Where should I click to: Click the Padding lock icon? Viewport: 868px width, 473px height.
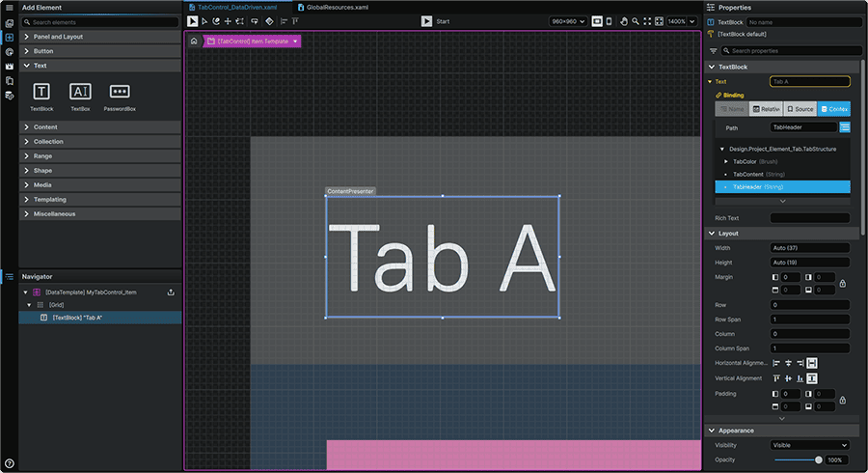(x=843, y=400)
